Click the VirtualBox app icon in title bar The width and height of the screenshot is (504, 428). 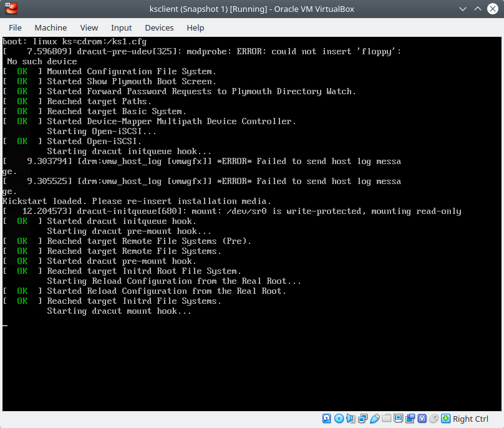[x=11, y=9]
